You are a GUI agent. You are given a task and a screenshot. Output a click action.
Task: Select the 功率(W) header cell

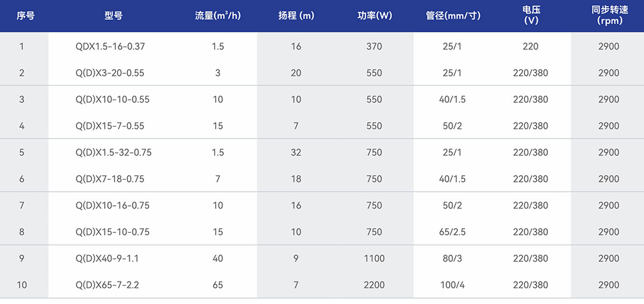(375, 16)
